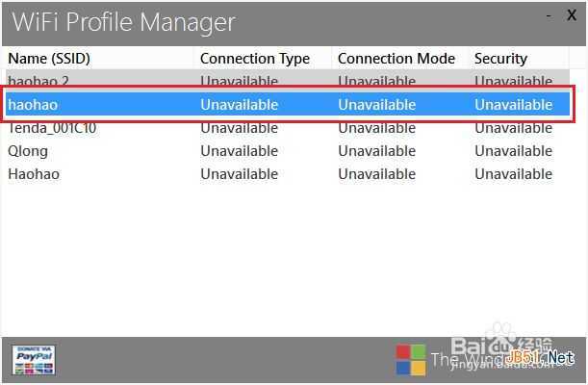Select the haohao 2 profile row

click(38, 81)
